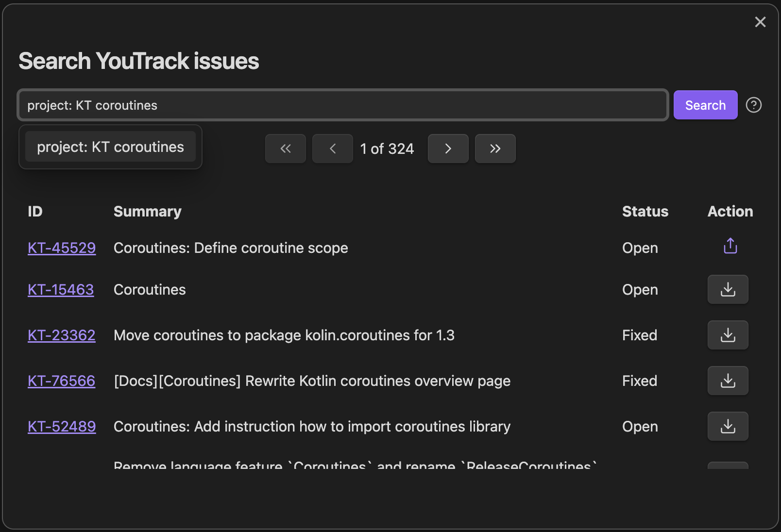Screen dimensions: 781x532
Task: Focus the search query input field
Action: (x=343, y=105)
